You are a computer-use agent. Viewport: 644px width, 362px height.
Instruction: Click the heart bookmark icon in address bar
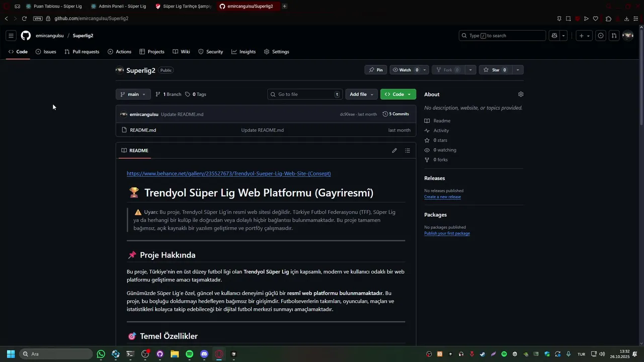point(596,19)
